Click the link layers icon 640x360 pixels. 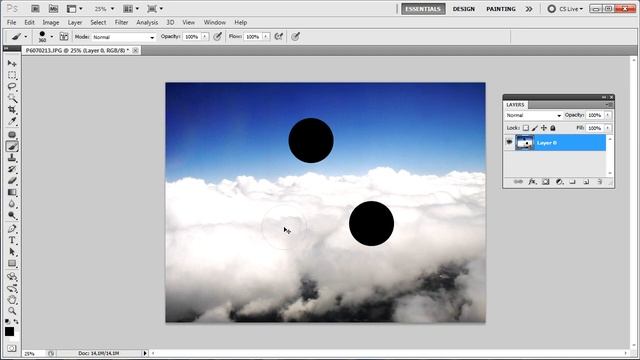pyautogui.click(x=518, y=182)
